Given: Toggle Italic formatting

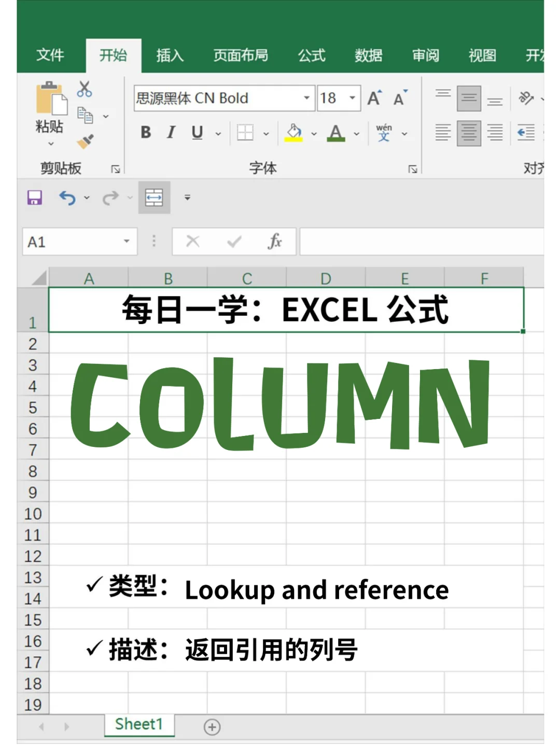Looking at the screenshot, I should (x=171, y=133).
